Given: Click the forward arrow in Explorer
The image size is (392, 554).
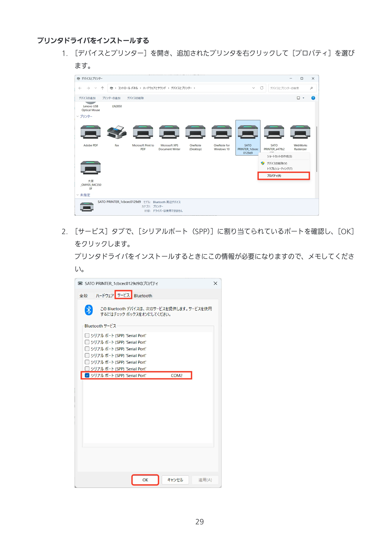Looking at the screenshot, I should pos(88,88).
